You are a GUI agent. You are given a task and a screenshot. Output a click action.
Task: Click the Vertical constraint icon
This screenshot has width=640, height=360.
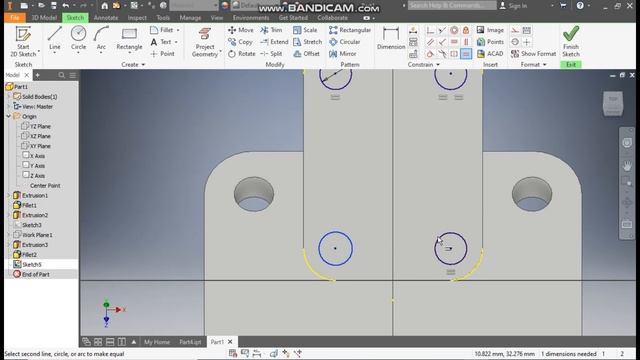point(466,42)
